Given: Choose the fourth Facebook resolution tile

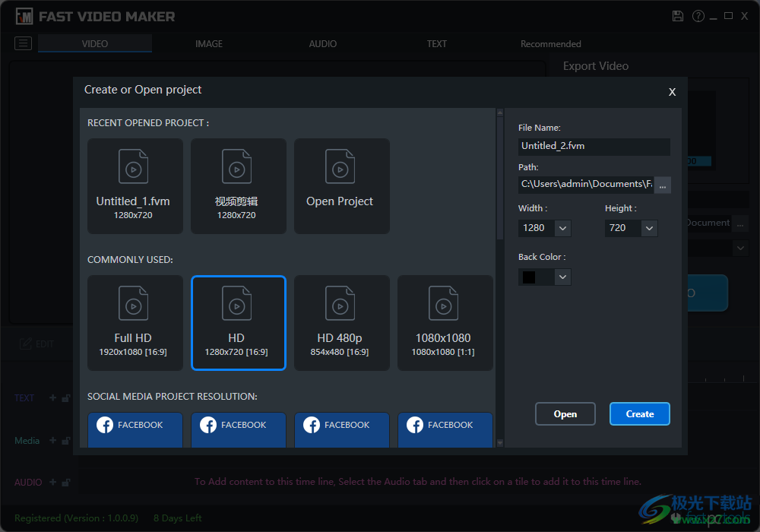Looking at the screenshot, I should point(445,429).
